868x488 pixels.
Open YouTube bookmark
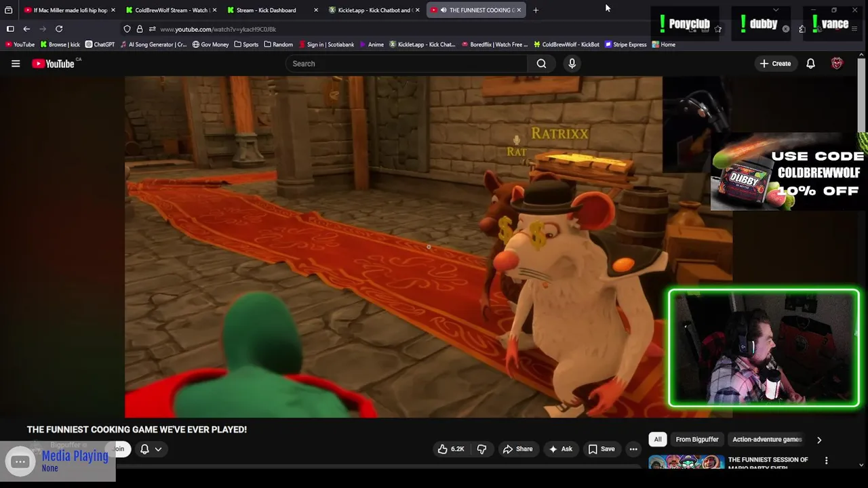(20, 45)
